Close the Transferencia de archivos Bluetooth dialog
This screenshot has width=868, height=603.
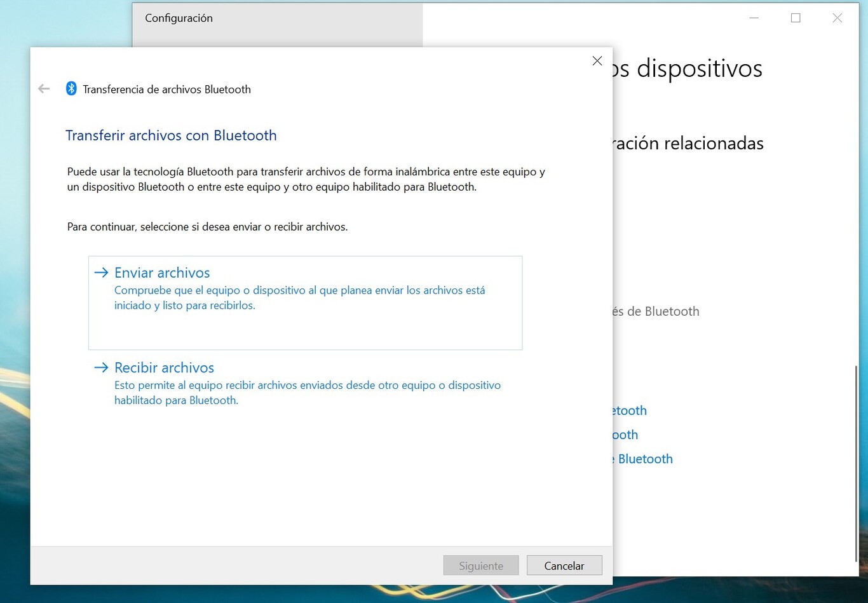tap(597, 60)
